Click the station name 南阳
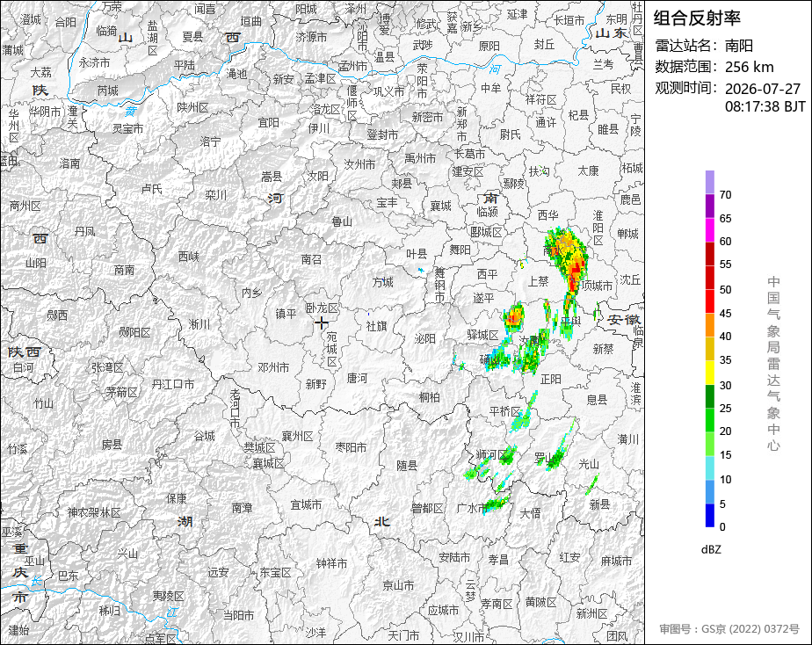The width and height of the screenshot is (812, 645). click(739, 46)
